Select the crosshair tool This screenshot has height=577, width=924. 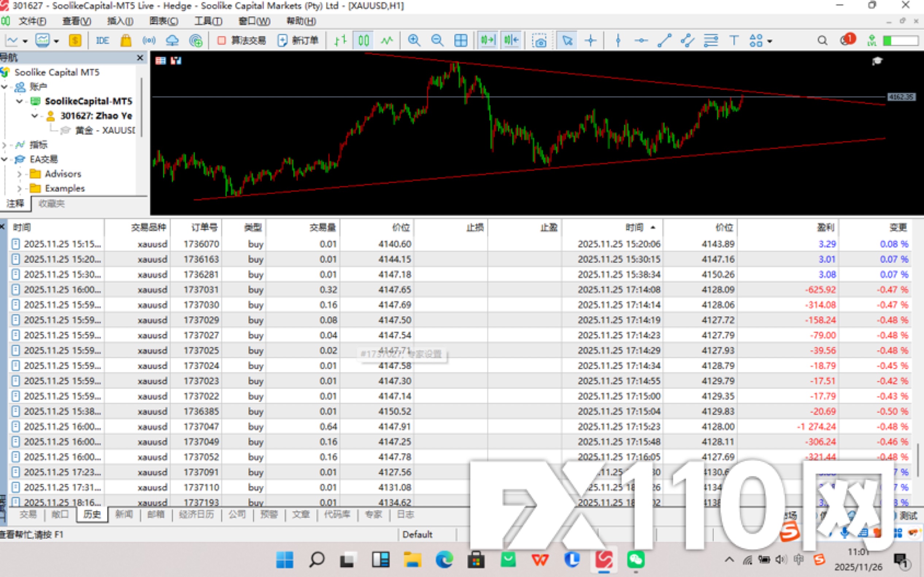point(590,41)
